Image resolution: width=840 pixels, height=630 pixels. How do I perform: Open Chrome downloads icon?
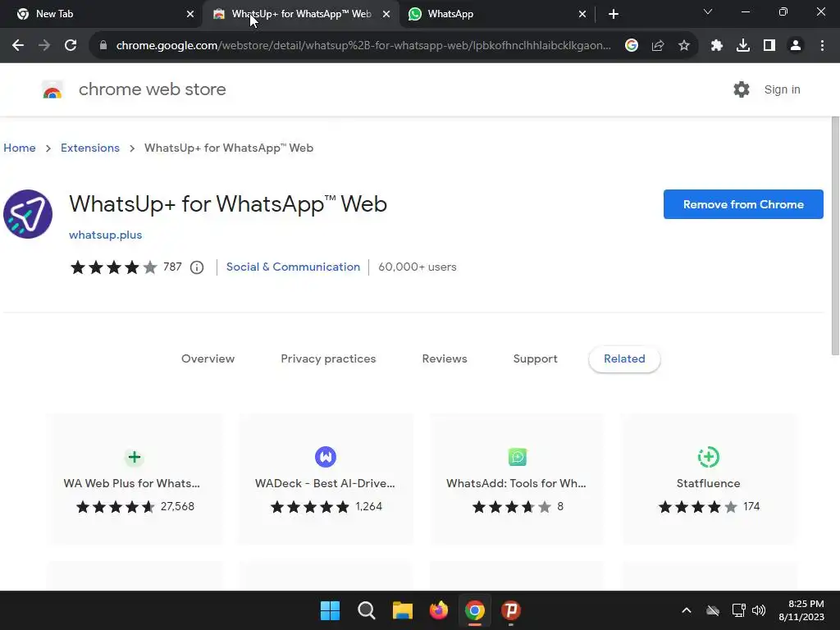pyautogui.click(x=743, y=46)
